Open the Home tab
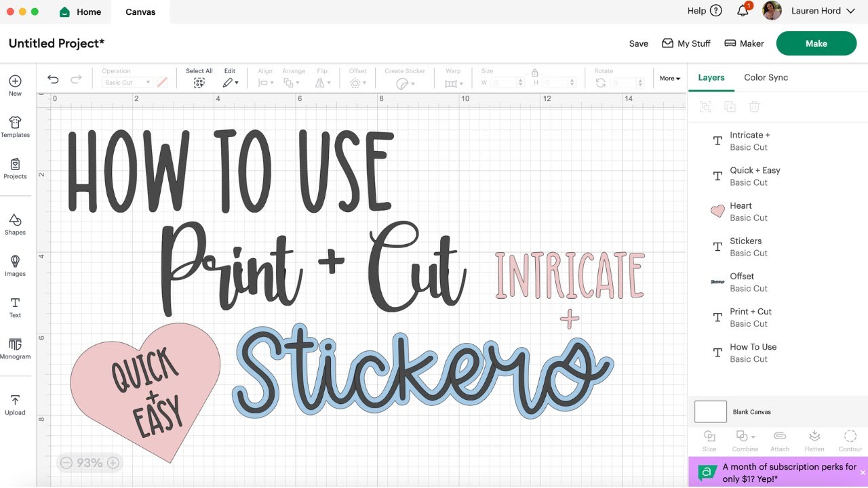 (x=80, y=12)
